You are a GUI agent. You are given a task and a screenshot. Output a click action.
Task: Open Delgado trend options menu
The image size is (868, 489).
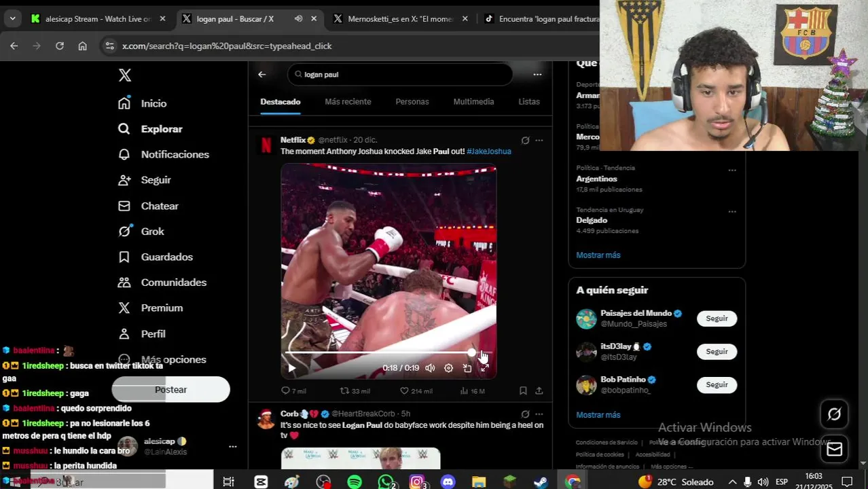click(x=732, y=211)
